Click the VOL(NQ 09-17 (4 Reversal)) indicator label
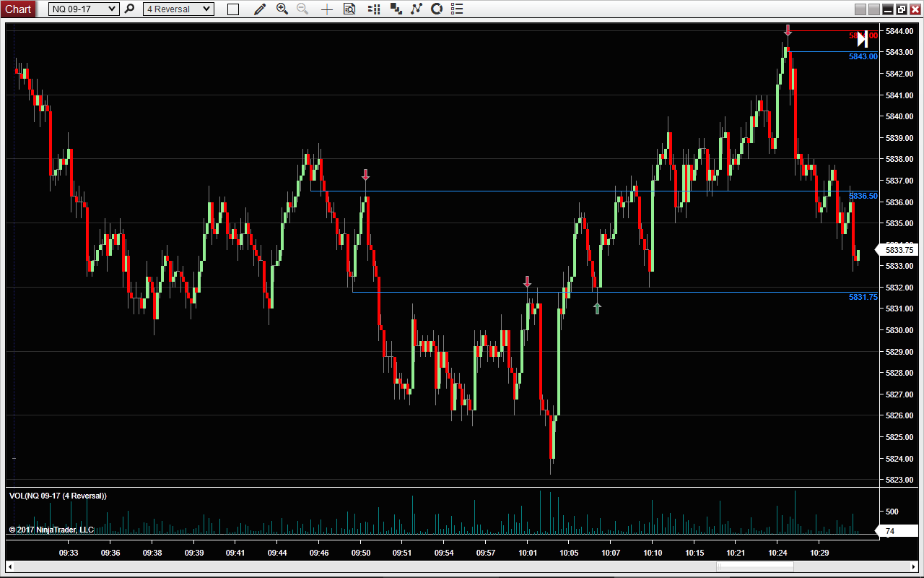924x578 pixels. click(x=58, y=496)
